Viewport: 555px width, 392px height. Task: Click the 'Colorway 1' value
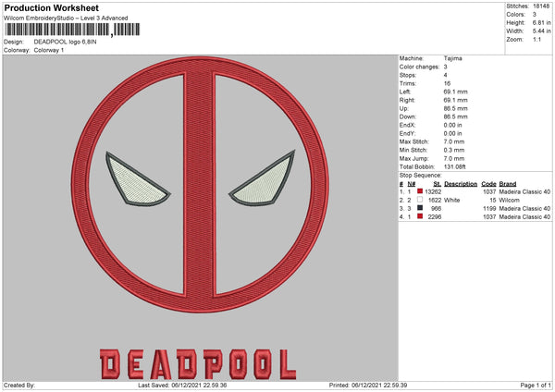49,50
